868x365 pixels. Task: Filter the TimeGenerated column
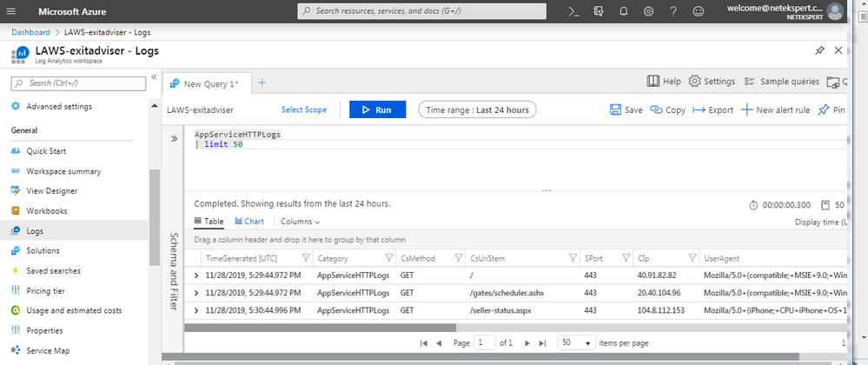tap(306, 258)
